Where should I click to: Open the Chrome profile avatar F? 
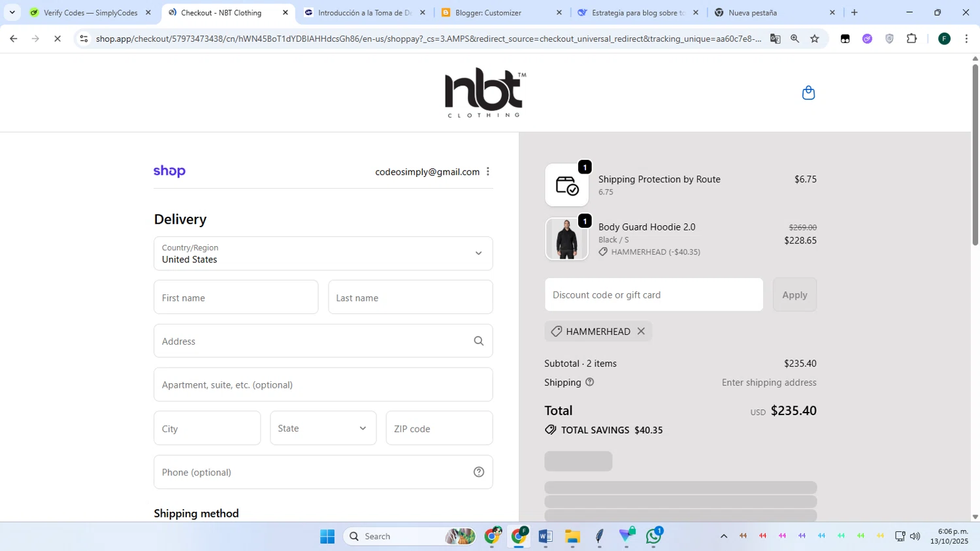pos(944,39)
